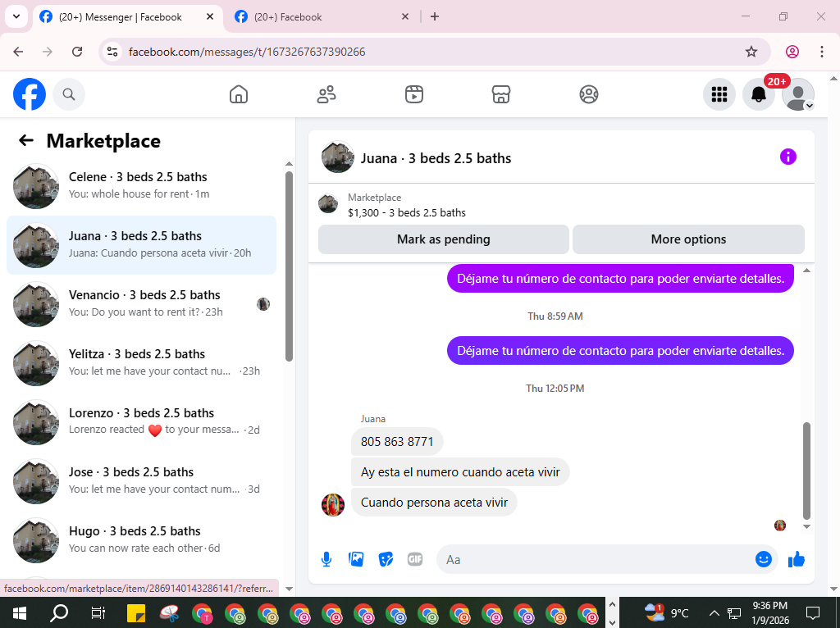Close the (20+) Facebook browser tab
Image resolution: width=840 pixels, height=628 pixels.
[x=405, y=17]
